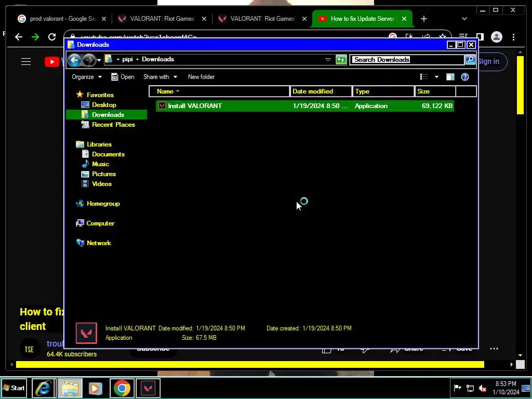Viewport: 532px width, 399px height.
Task: Open the Documents library
Action: click(x=108, y=154)
